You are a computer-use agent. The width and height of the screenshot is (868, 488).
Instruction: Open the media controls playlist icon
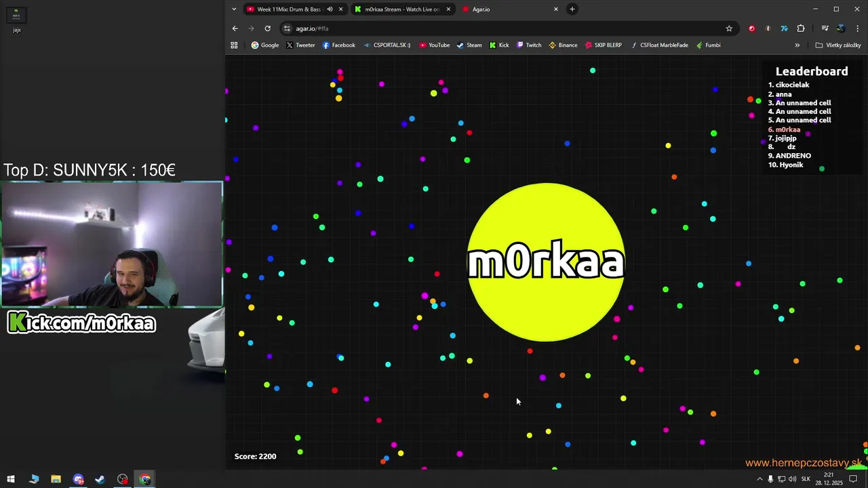pos(825,28)
